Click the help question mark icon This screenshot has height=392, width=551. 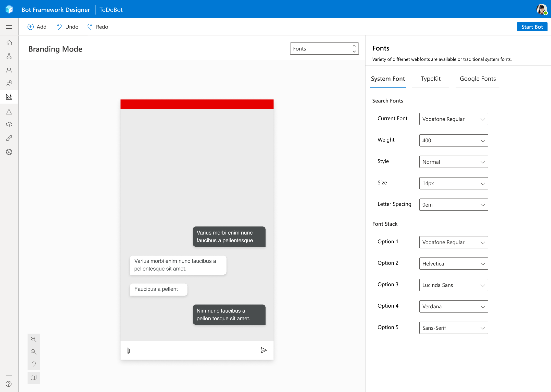pyautogui.click(x=9, y=384)
